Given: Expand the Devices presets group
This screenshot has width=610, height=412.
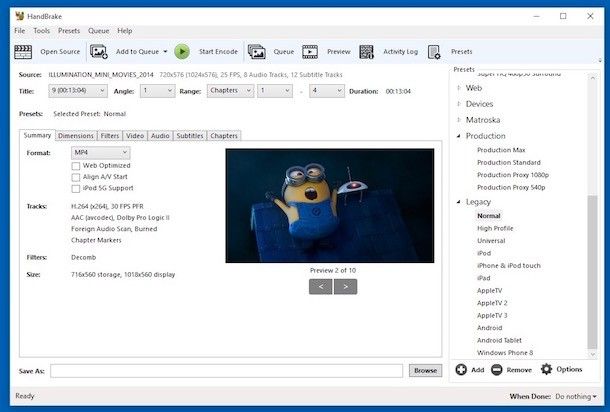Looking at the screenshot, I should pos(459,104).
